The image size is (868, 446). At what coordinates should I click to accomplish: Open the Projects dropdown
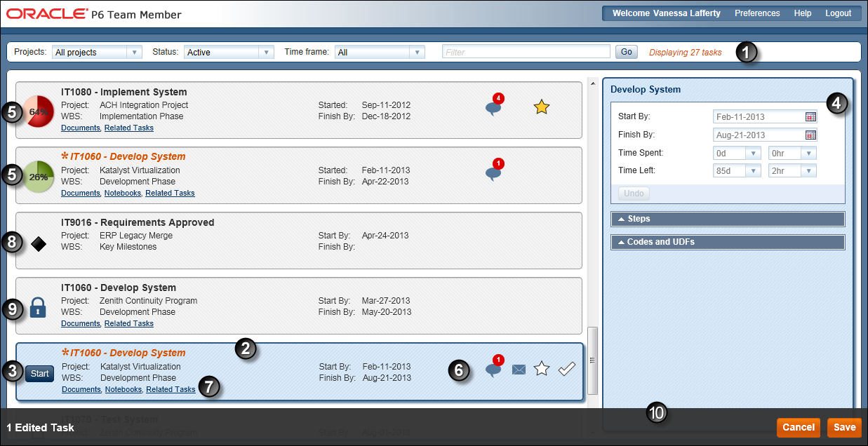click(x=134, y=52)
